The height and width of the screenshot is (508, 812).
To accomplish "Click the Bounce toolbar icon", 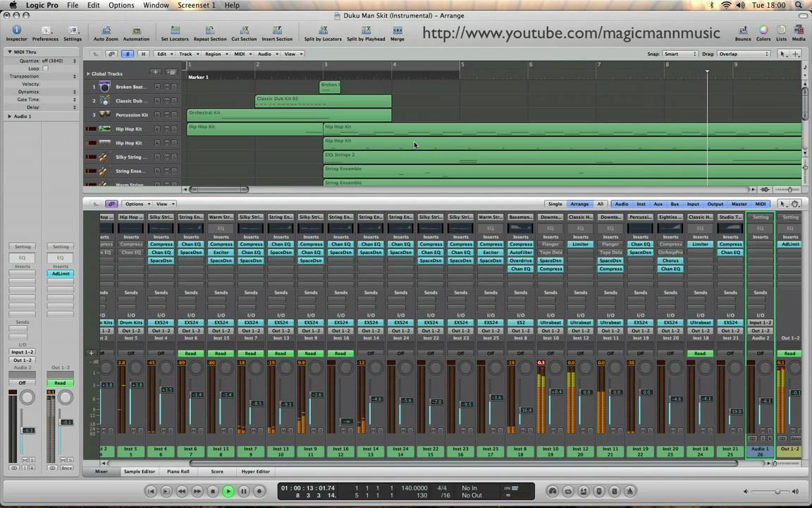I will click(743, 30).
